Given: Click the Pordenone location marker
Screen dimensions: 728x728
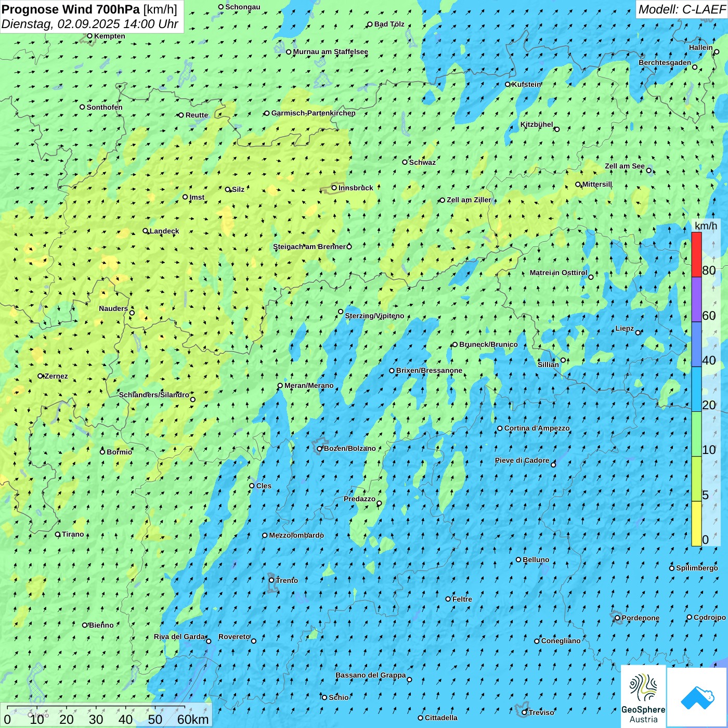Looking at the screenshot, I should (617, 618).
